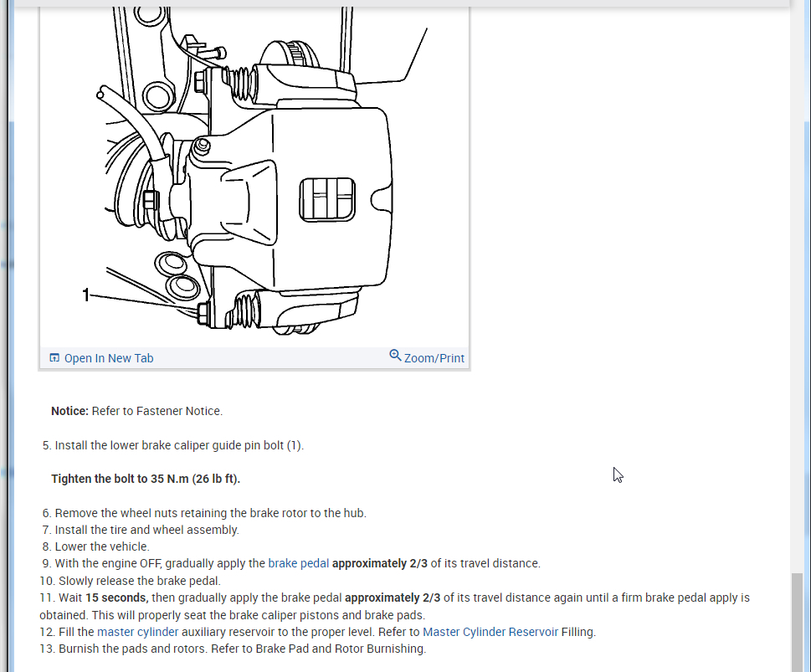The image size is (811, 672).
Task: Click the Open In New Tab link
Action: point(109,358)
